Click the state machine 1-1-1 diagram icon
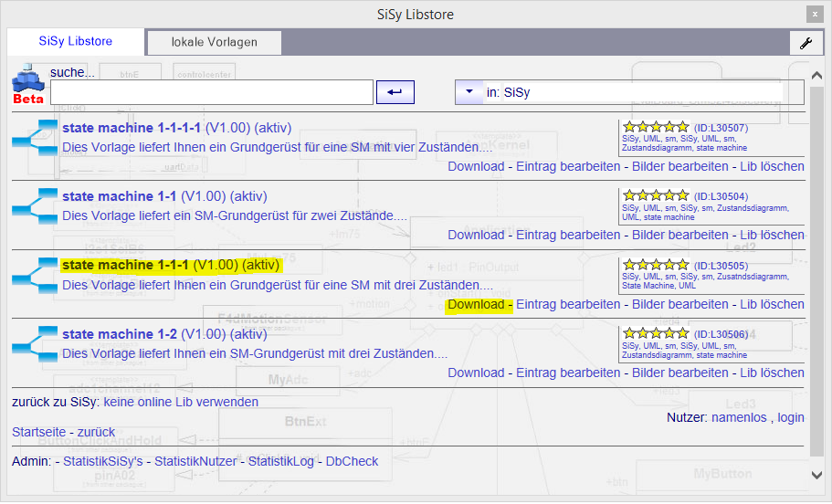Image resolution: width=832 pixels, height=504 pixels. [35, 275]
